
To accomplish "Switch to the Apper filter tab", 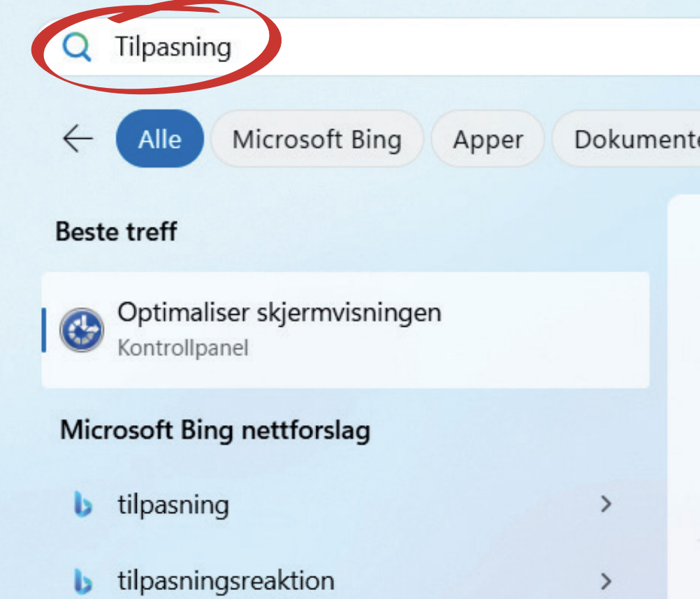I will click(488, 139).
